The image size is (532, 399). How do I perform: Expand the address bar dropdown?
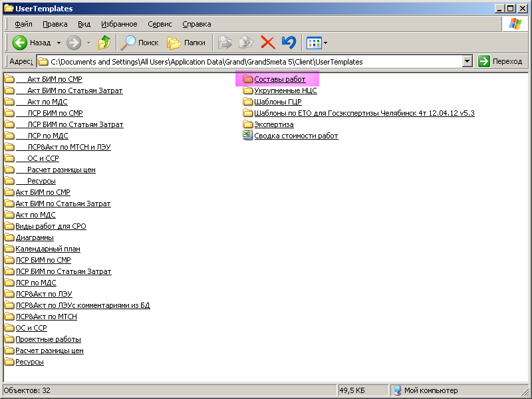(467, 61)
